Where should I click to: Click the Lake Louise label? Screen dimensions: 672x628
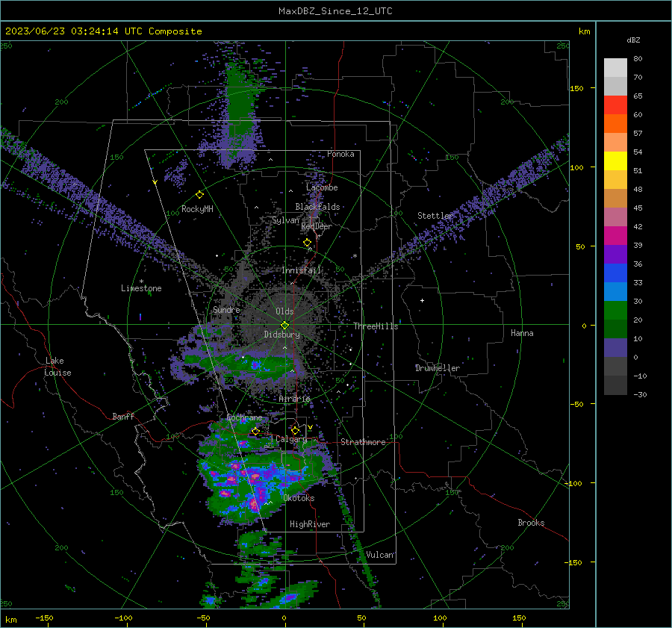click(x=57, y=367)
